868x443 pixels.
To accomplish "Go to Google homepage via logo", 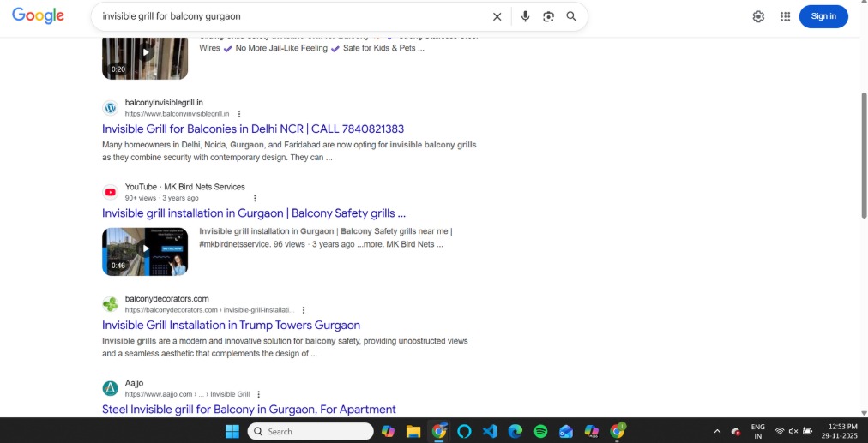I will pos(39,16).
